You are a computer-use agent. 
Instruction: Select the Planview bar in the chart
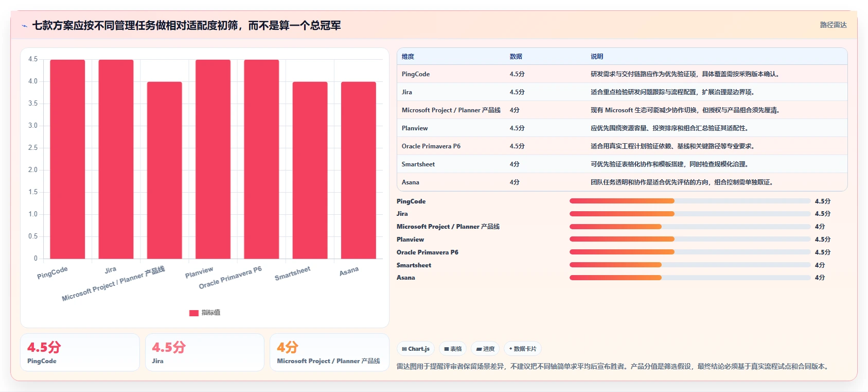pyautogui.click(x=213, y=159)
